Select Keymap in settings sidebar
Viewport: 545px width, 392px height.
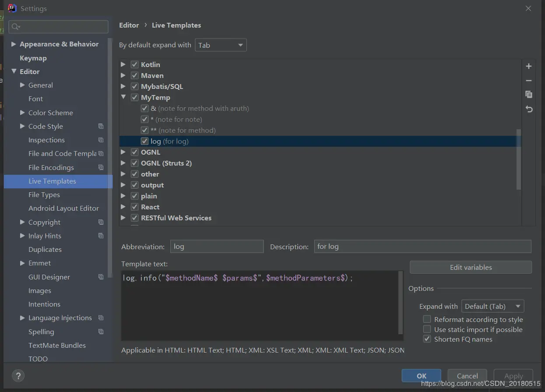pyautogui.click(x=33, y=58)
